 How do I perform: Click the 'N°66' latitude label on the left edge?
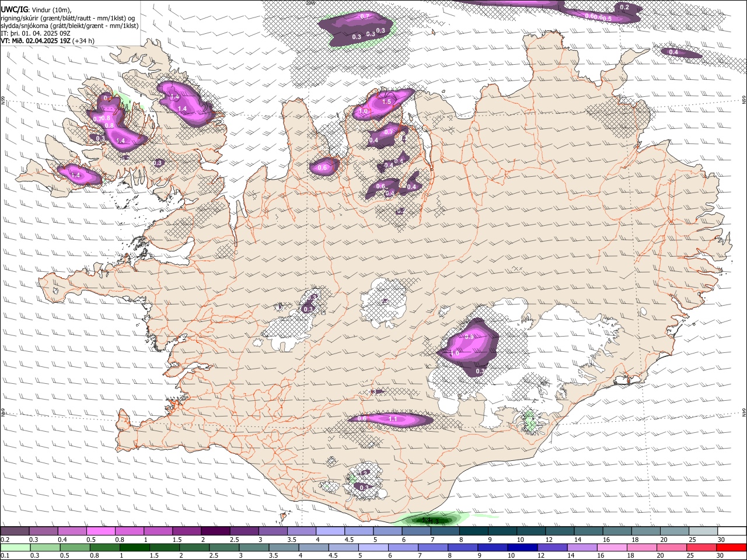coord(3,100)
